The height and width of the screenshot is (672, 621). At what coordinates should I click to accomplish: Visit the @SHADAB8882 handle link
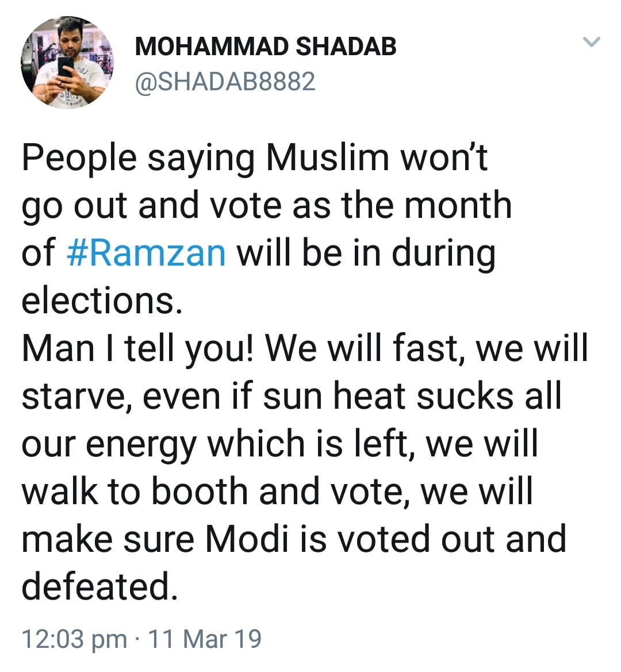225,82
